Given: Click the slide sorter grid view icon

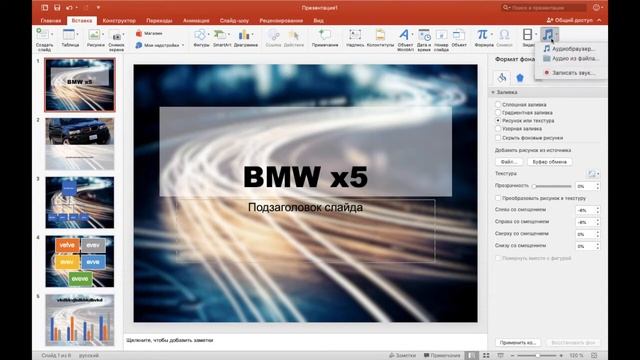Looking at the screenshot, I should coord(486,356).
